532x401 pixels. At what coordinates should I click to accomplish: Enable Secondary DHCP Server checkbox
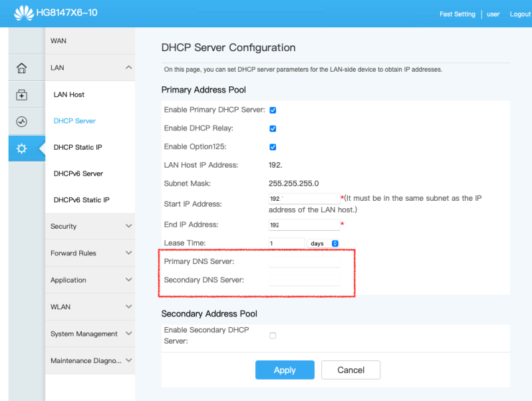click(273, 336)
